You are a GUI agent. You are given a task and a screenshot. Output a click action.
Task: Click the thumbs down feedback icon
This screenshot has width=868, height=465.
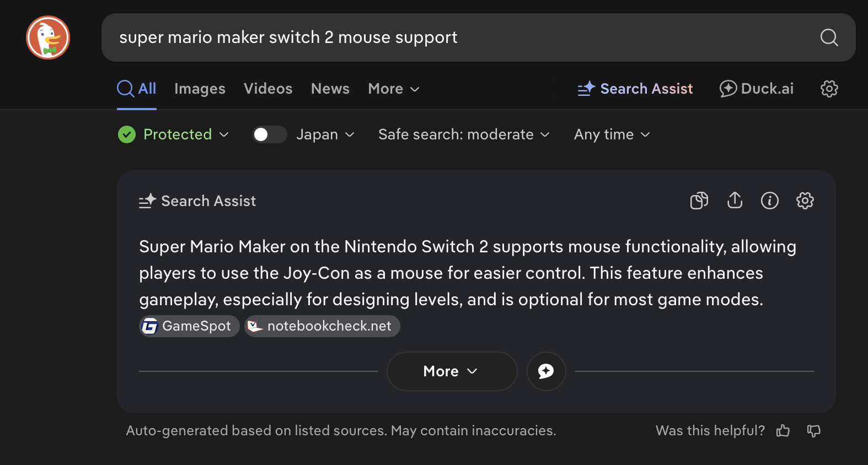click(814, 431)
